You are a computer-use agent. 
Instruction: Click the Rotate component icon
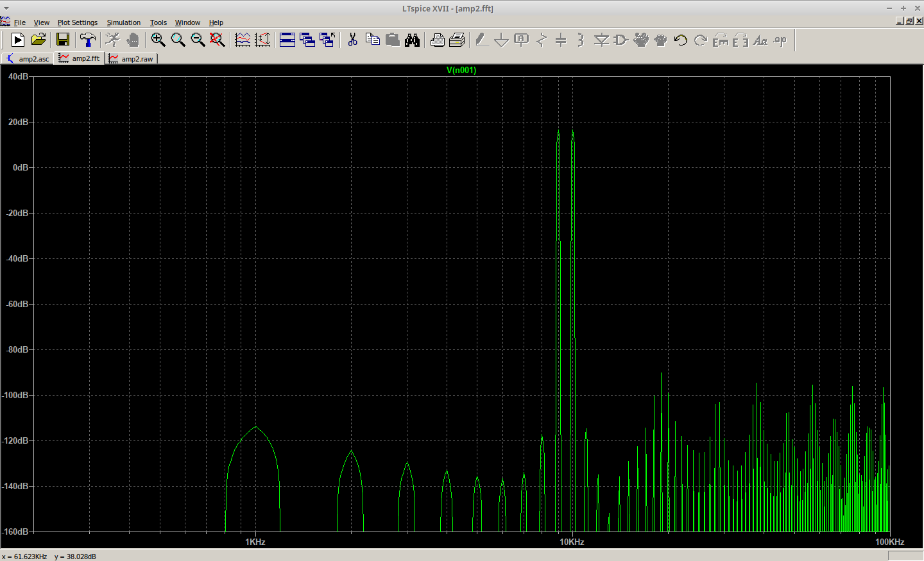click(x=721, y=40)
